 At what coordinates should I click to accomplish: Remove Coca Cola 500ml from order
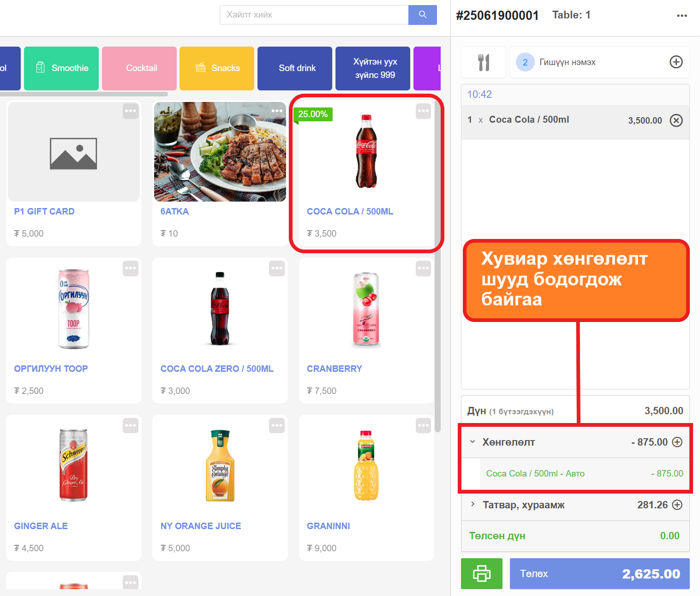pyautogui.click(x=676, y=120)
